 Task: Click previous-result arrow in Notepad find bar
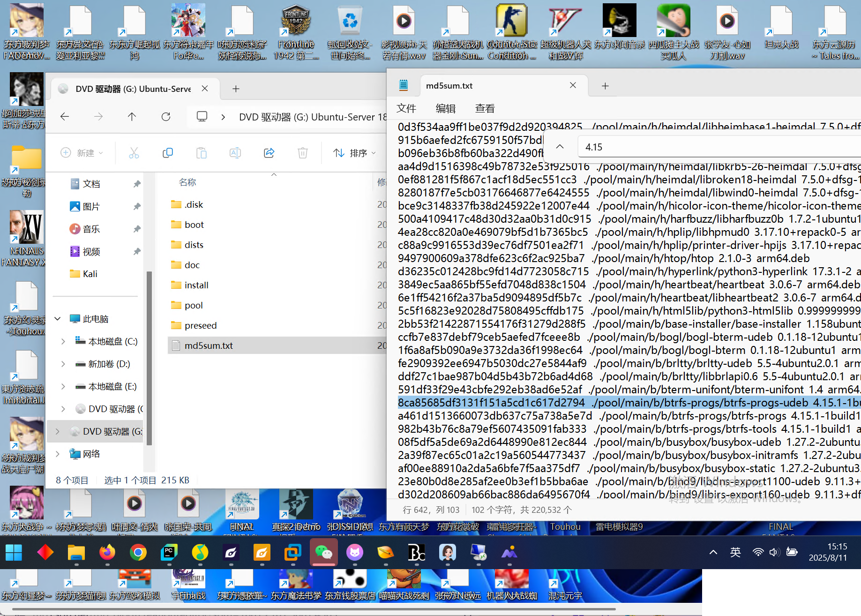coord(560,147)
